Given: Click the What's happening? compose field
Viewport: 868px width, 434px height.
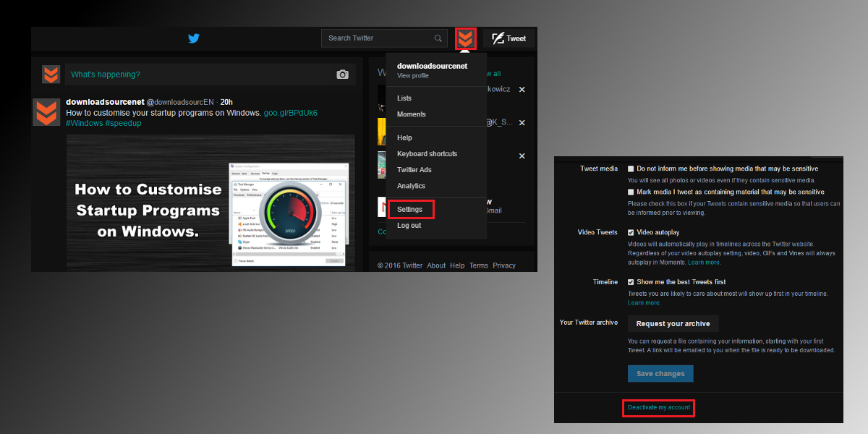Looking at the screenshot, I should (x=209, y=75).
